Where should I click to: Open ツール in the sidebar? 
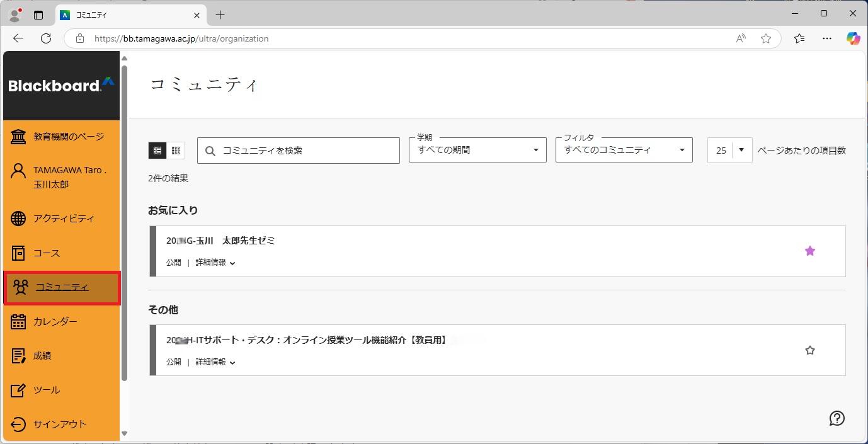(x=61, y=390)
